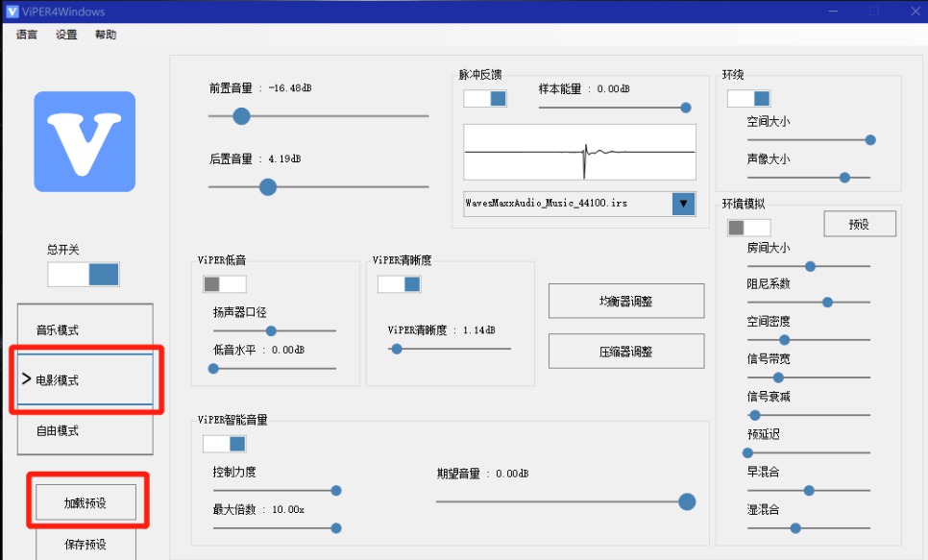Click the 期望音量 slider handle
Viewport: 928px width, 560px height.
687,502
